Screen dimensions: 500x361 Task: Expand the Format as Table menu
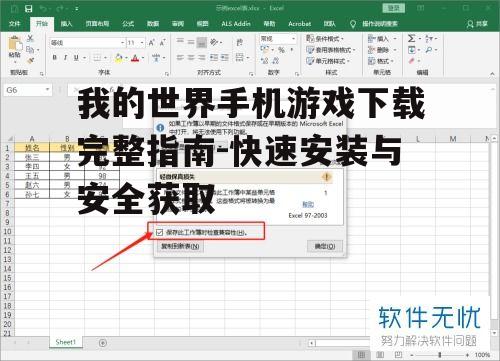[331, 50]
